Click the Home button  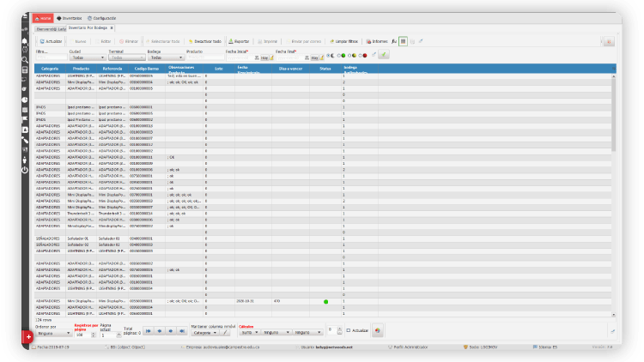point(42,17)
